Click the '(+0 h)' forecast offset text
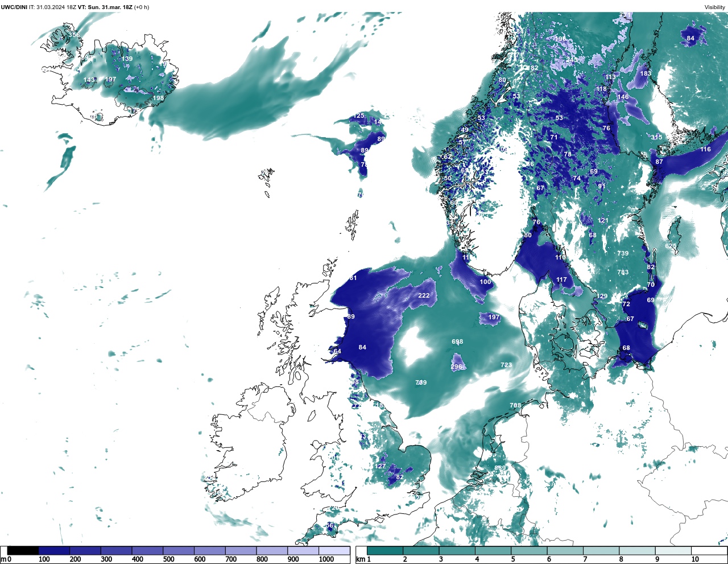 click(142, 7)
